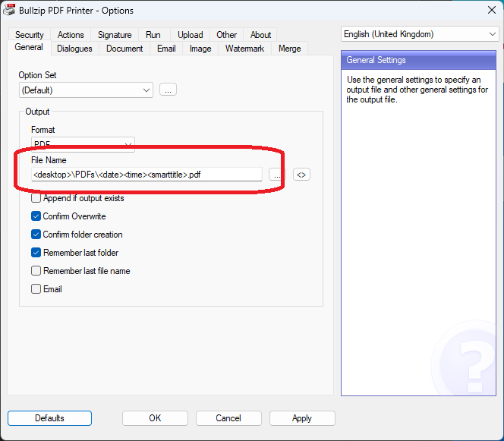Screen dimensions: 504x441
Task: Click the Option Set label
Action: [37, 75]
